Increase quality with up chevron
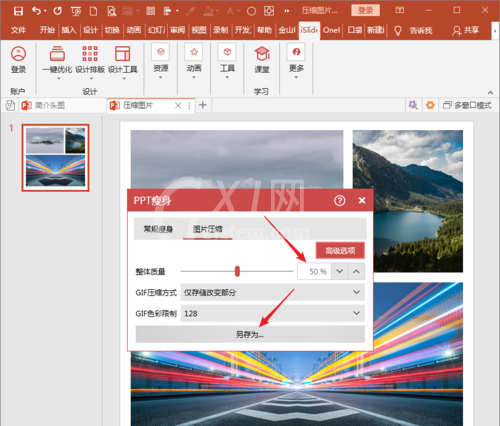 tap(356, 271)
